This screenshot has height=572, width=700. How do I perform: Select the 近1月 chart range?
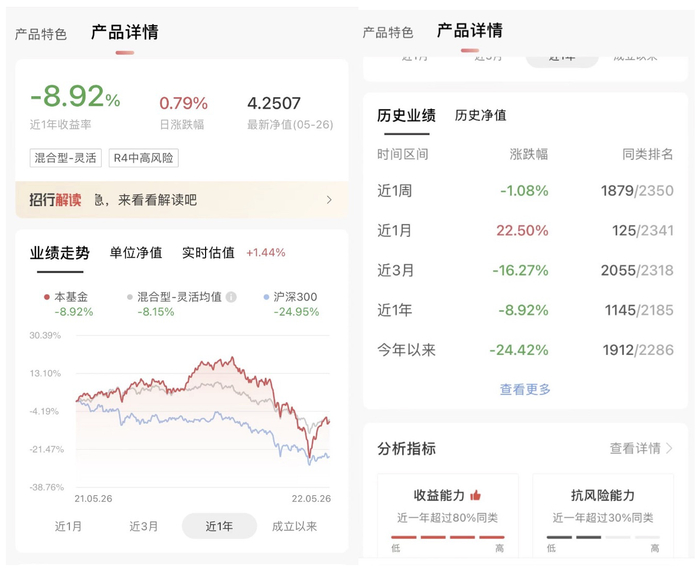click(x=69, y=526)
